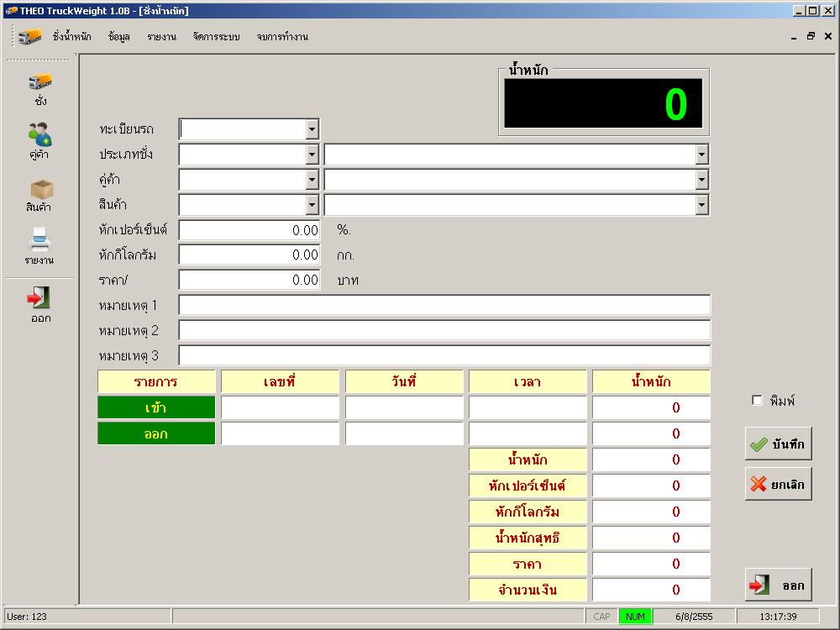840x630 pixels.
Task: Click the หักกิโลกรัม kilogram input field
Action: click(x=249, y=255)
